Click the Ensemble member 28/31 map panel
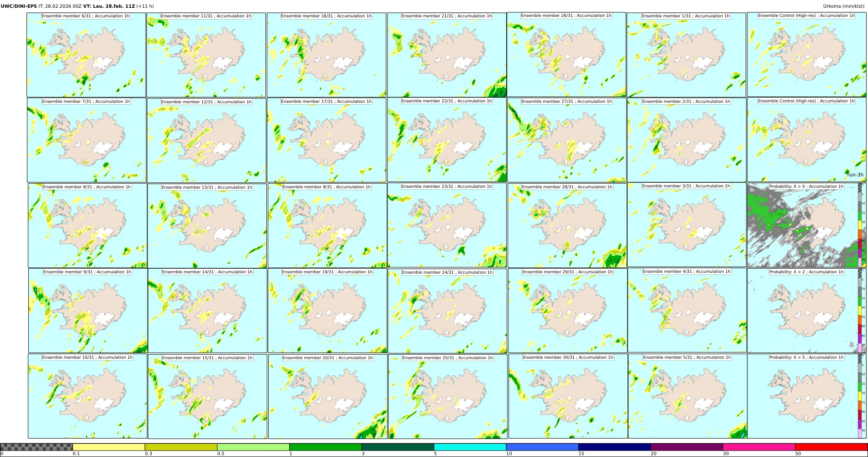The image size is (868, 457). [x=567, y=226]
